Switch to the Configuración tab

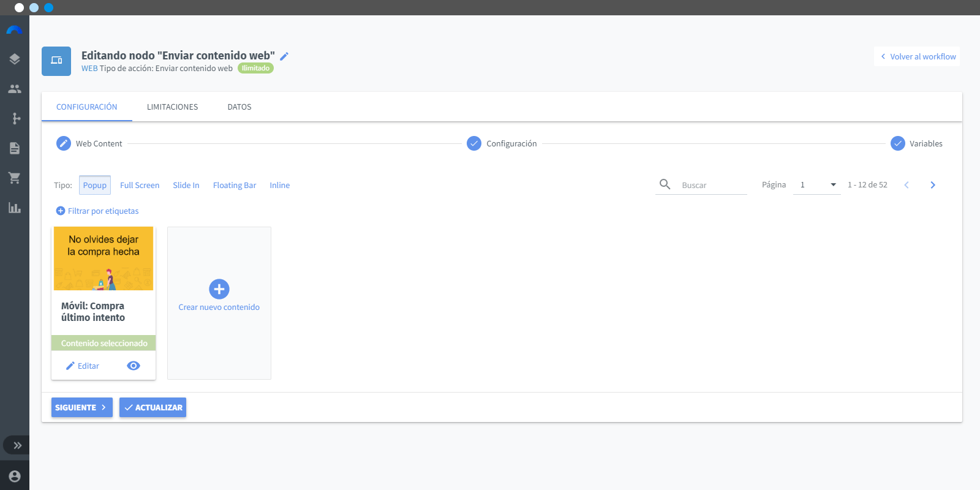tap(87, 107)
